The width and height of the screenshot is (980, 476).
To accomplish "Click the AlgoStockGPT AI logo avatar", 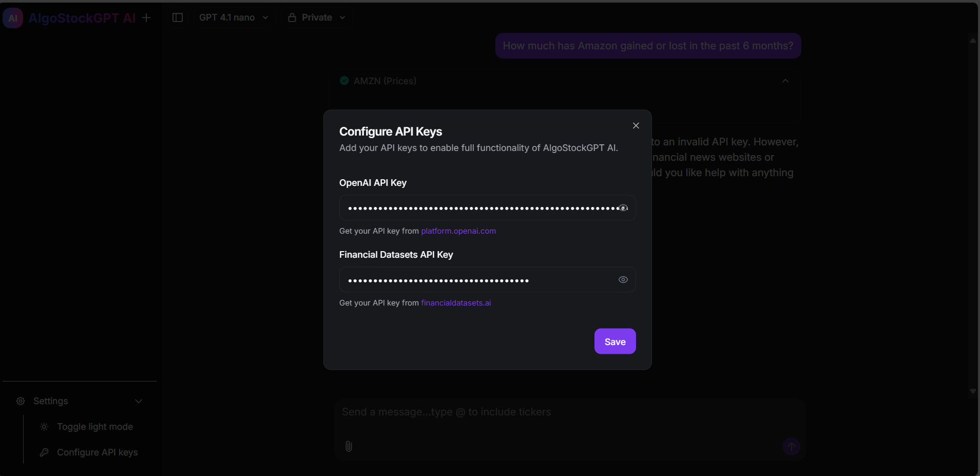I will click(x=13, y=18).
